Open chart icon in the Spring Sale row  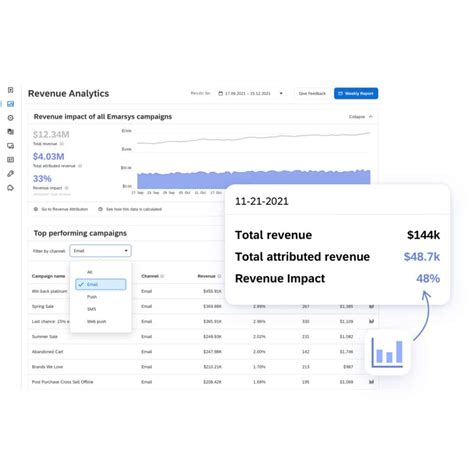click(x=371, y=306)
